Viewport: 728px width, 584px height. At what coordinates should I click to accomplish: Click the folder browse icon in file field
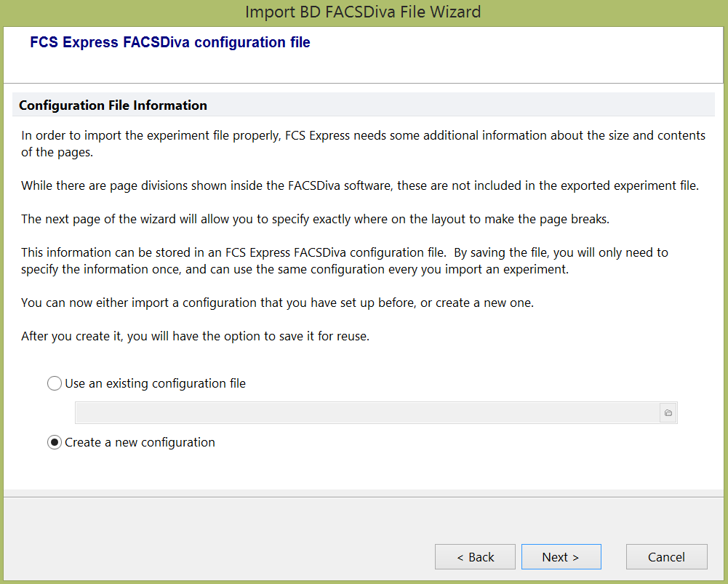668,413
